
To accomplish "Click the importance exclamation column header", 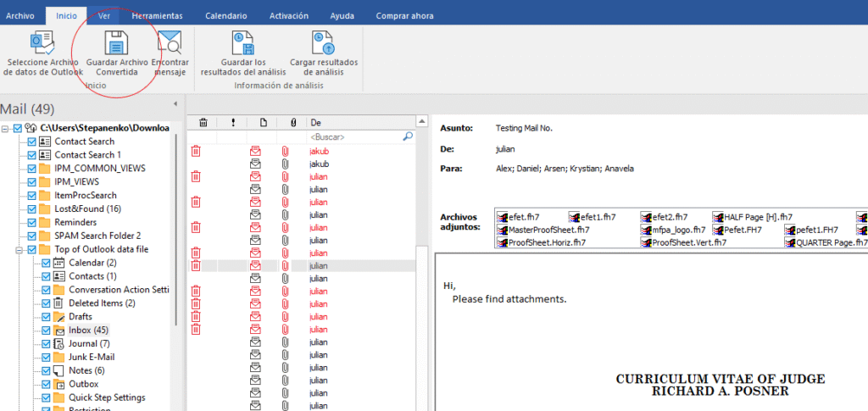I will 232,122.
